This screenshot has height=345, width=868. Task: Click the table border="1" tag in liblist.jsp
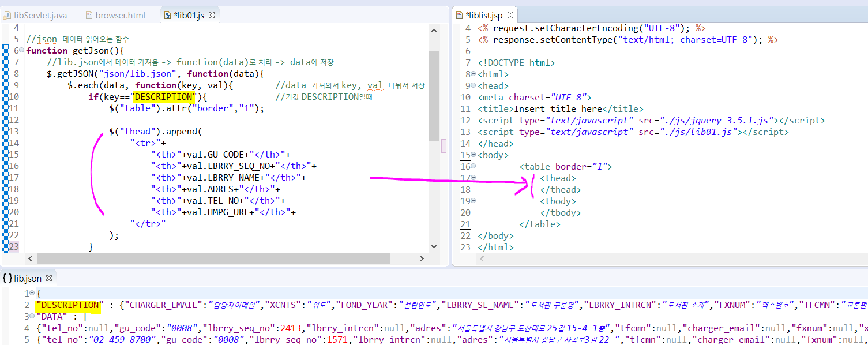[566, 166]
